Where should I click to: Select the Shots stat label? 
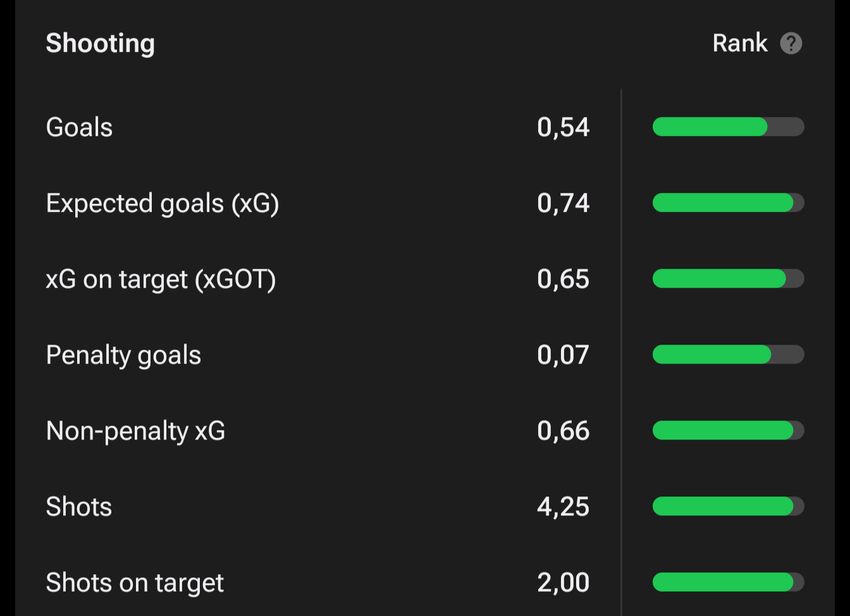[79, 507]
